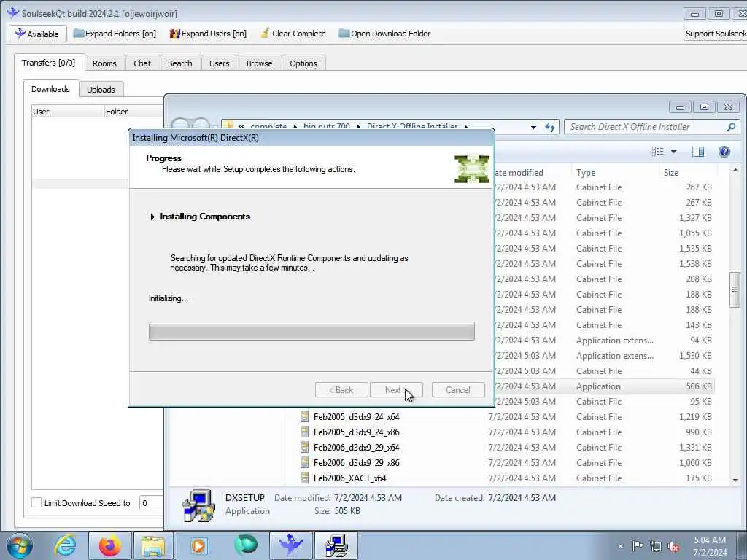The image size is (747, 560).
Task: Open the Browse tab
Action: (x=259, y=63)
